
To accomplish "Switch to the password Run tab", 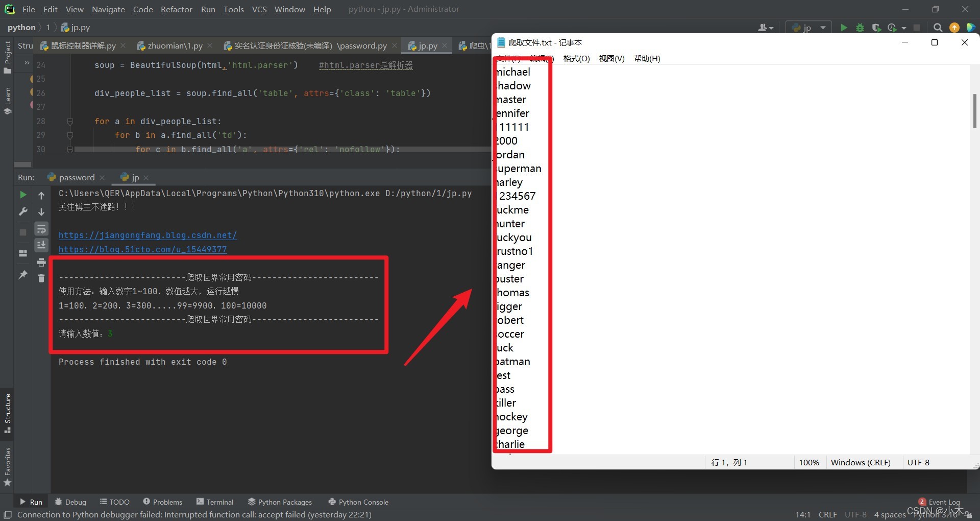I will point(77,177).
